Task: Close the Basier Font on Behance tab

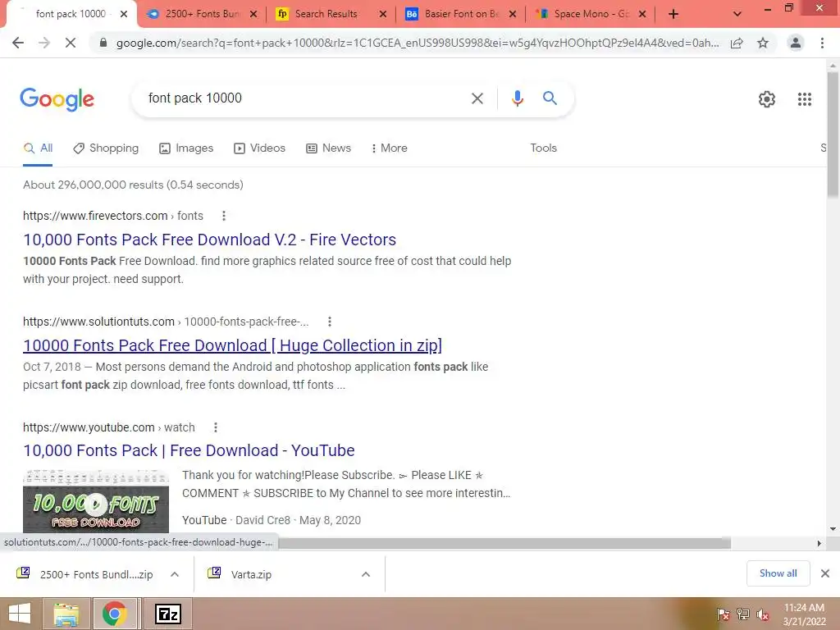Action: point(513,15)
